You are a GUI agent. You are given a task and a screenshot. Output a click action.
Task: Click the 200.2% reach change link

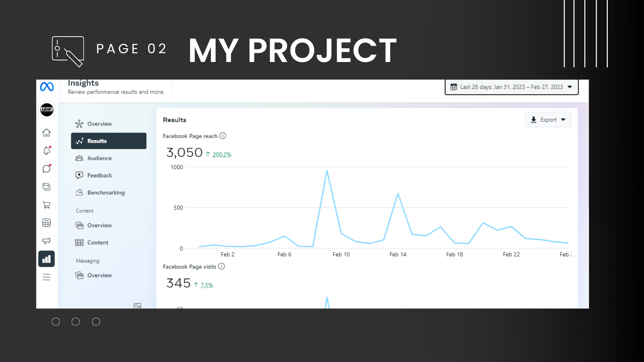point(222,155)
